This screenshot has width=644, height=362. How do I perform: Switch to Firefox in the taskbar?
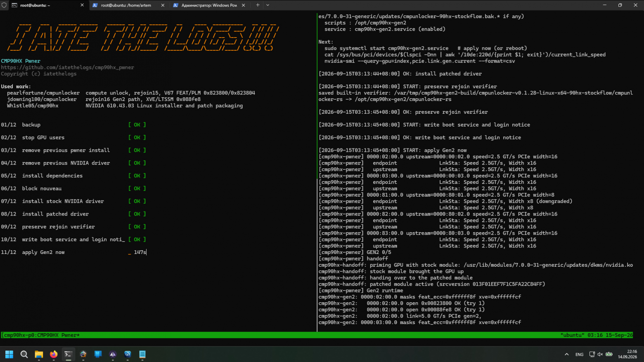tap(54, 354)
